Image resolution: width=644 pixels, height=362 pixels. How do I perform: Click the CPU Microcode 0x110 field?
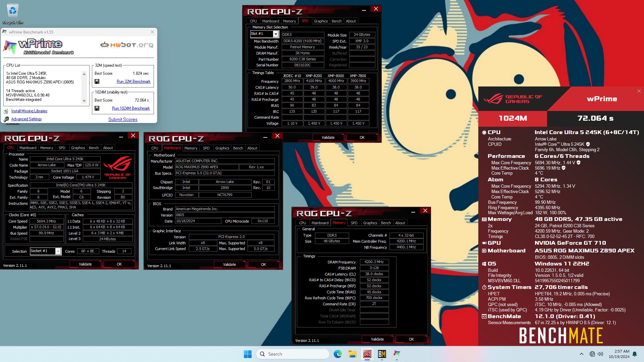(x=263, y=221)
